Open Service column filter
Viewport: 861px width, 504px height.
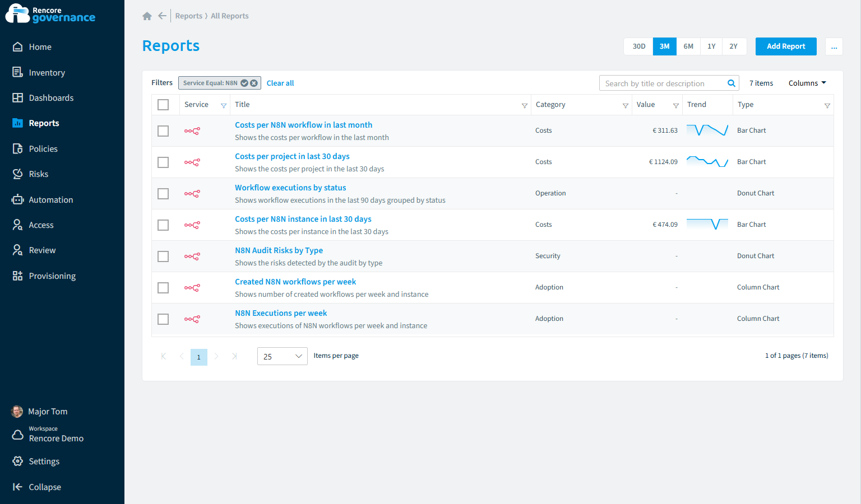(224, 105)
